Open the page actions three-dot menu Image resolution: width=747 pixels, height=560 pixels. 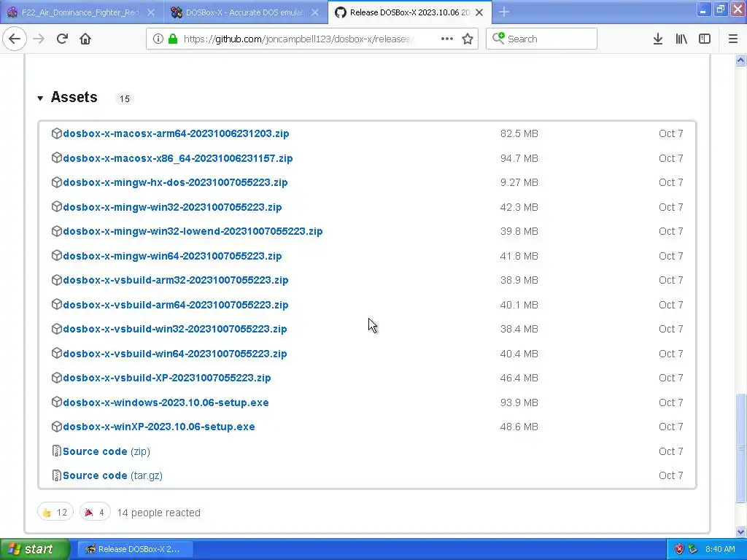447,39
